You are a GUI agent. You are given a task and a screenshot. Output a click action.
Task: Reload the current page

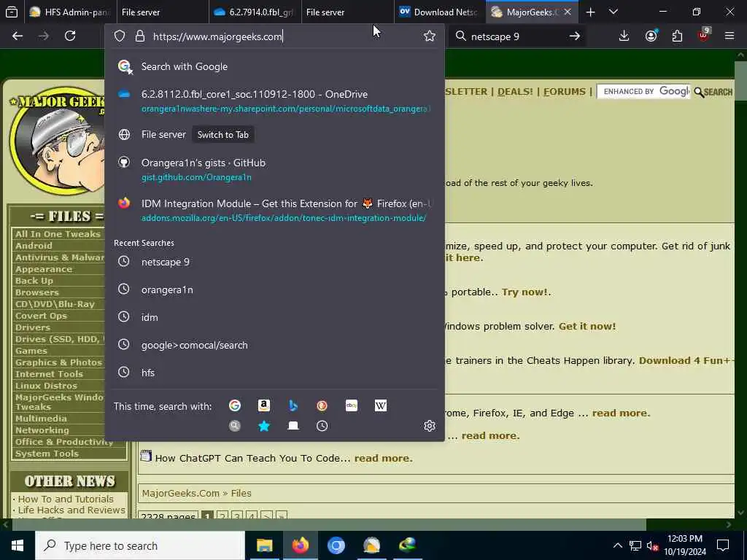pyautogui.click(x=70, y=36)
